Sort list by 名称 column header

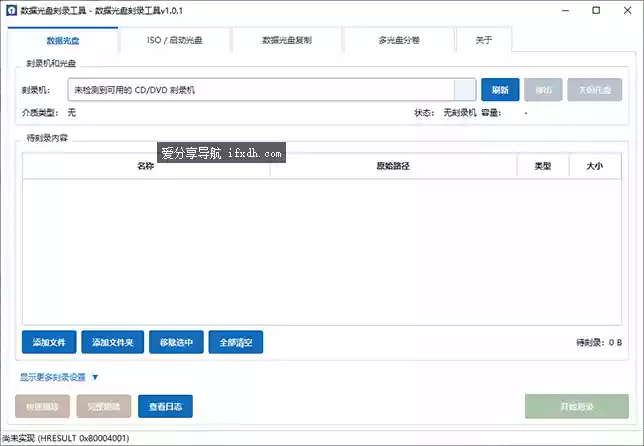[146, 166]
